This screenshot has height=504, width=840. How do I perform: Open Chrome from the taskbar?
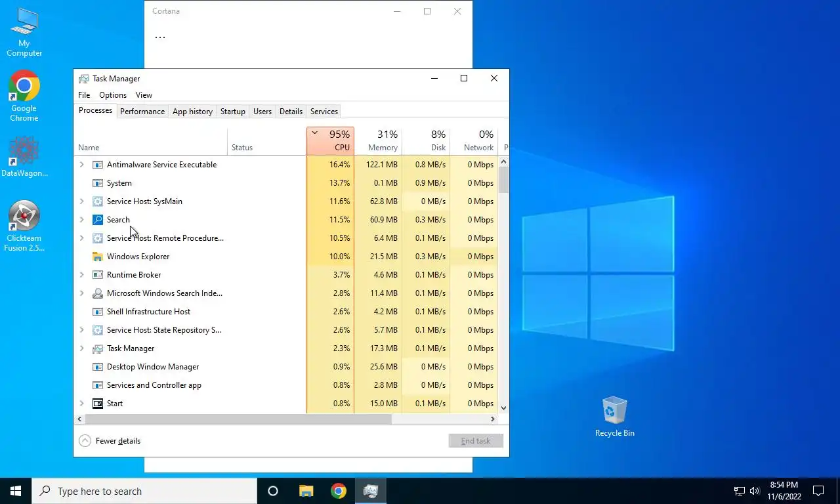[x=339, y=491]
